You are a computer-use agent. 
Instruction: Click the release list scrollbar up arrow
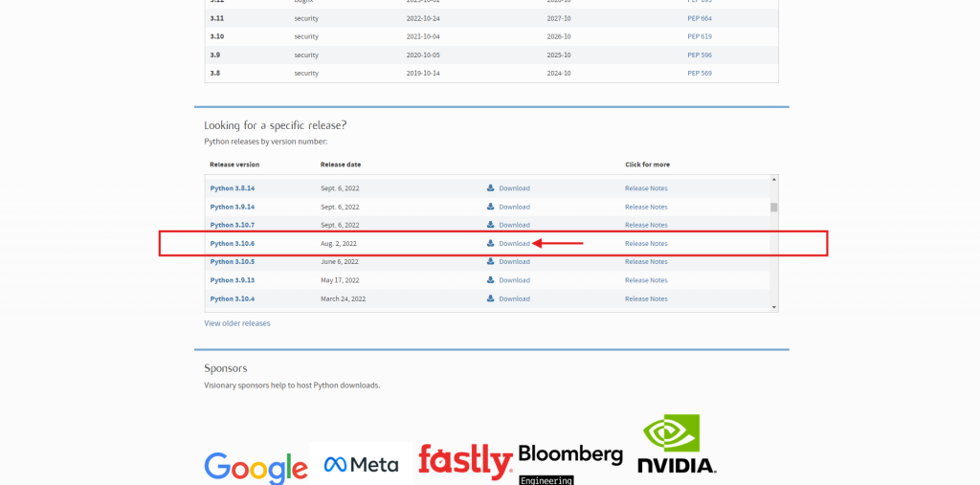coord(773,180)
